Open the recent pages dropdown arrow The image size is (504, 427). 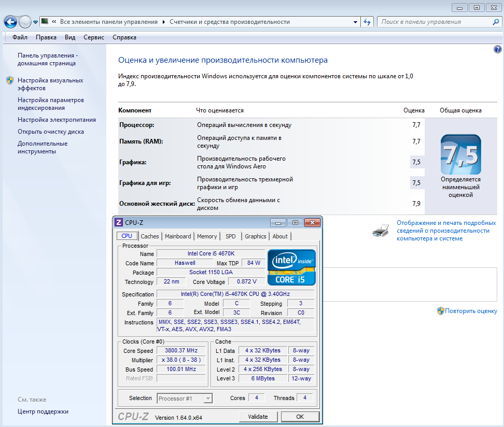[35, 22]
